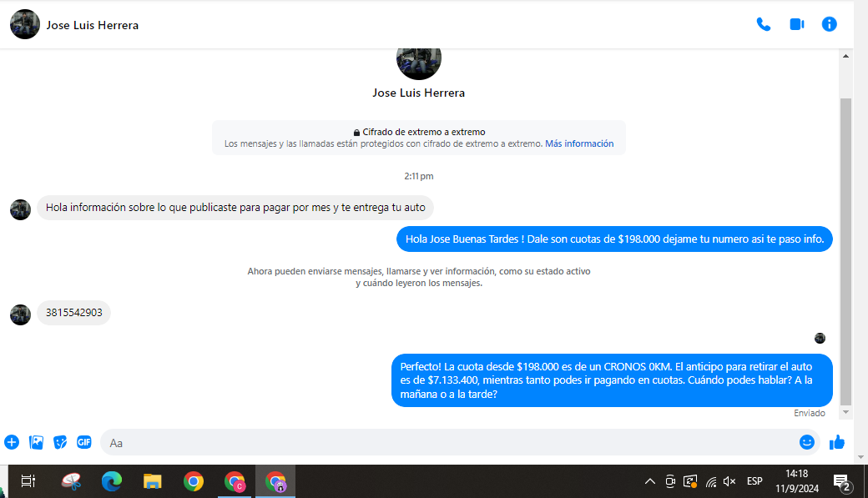Open Google Chrome taskbar icon
Screen dimensions: 868x498
pos(193,481)
